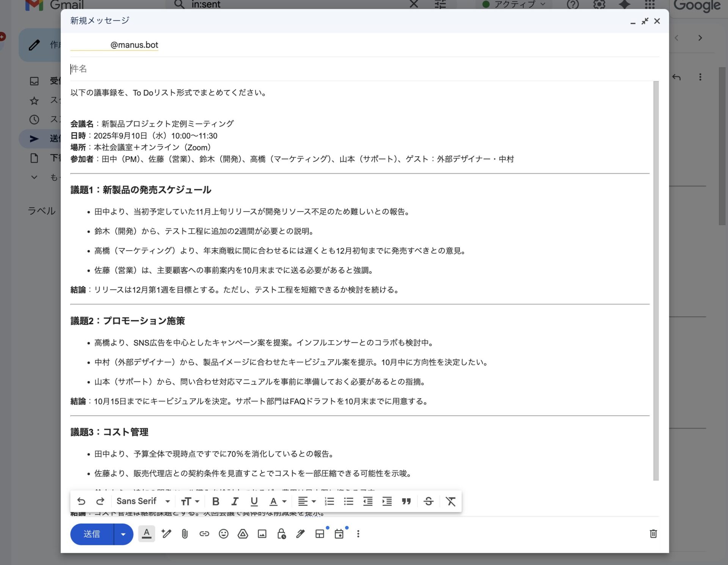Insert an image into the email
The image size is (728, 565).
click(x=262, y=534)
